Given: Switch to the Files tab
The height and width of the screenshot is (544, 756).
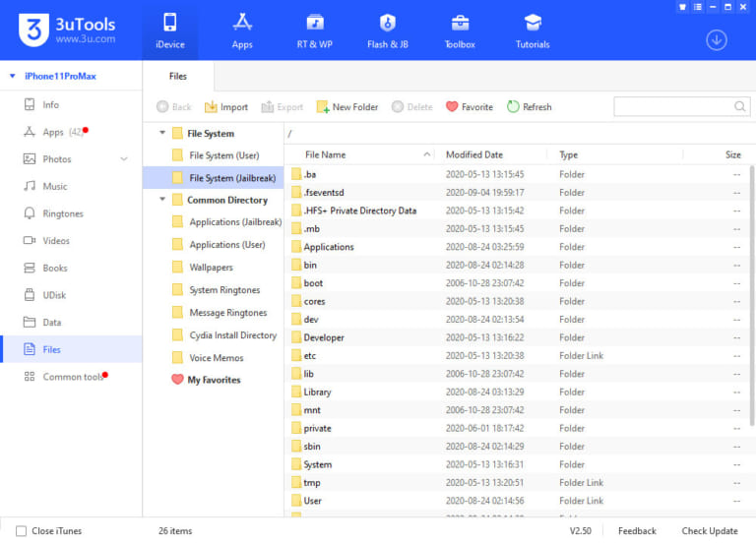Looking at the screenshot, I should coord(178,76).
